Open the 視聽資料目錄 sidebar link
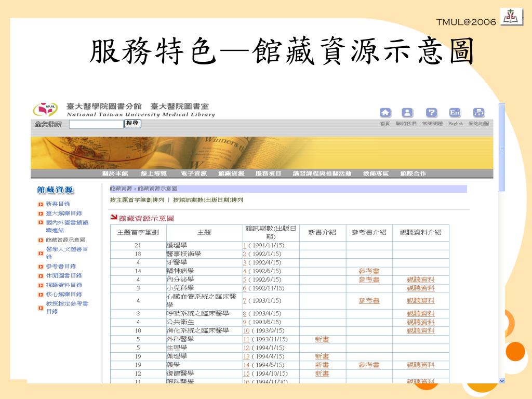 click(64, 285)
